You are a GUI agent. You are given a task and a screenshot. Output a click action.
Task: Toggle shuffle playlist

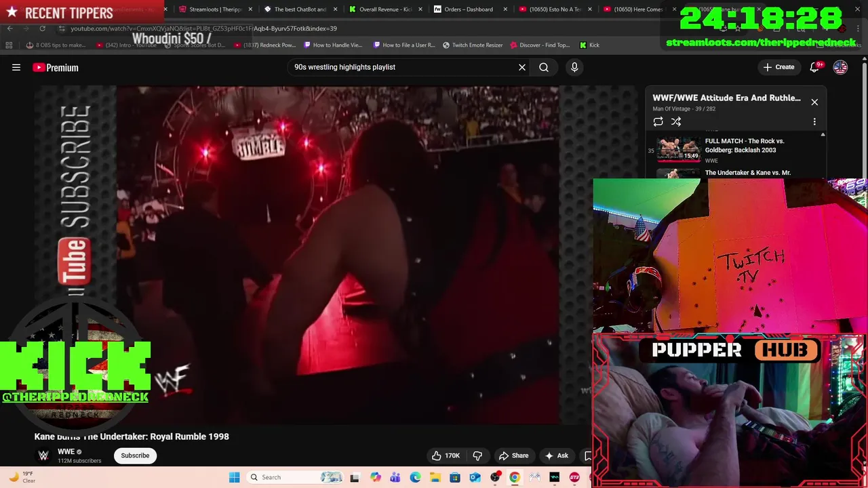pos(676,122)
